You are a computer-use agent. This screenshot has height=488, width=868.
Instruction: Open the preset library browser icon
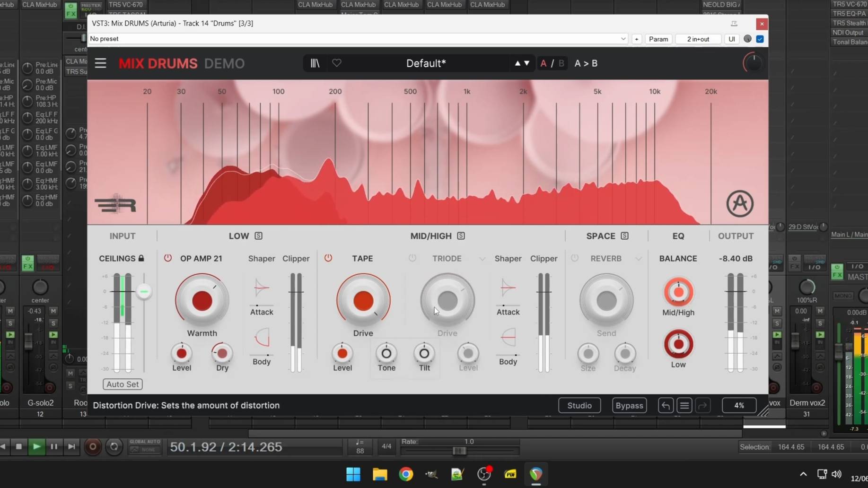tap(314, 63)
